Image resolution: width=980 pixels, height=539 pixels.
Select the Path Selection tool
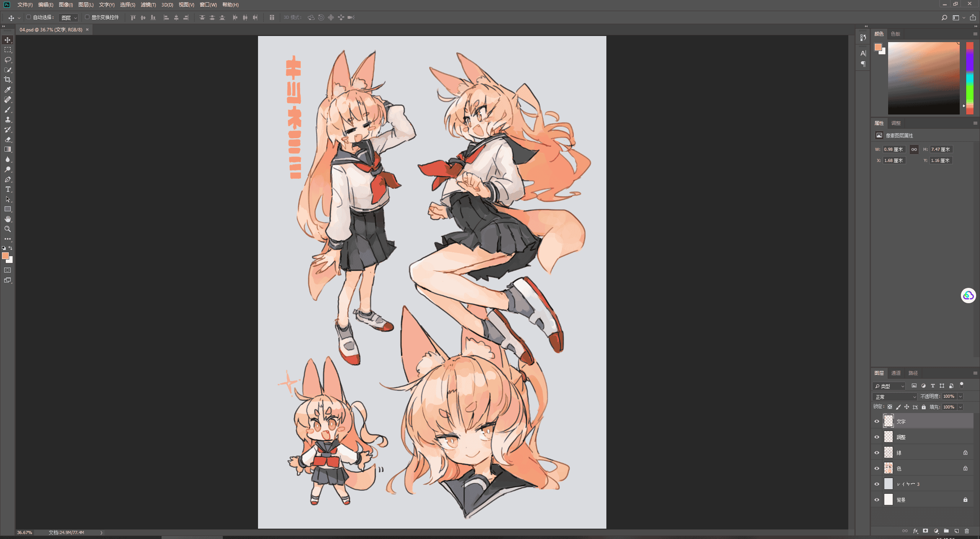pyautogui.click(x=8, y=199)
